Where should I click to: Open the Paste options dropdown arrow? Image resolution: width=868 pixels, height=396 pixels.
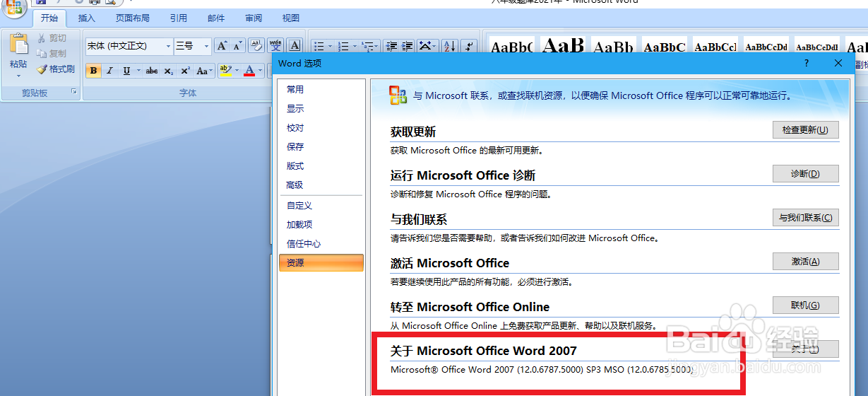click(x=18, y=75)
